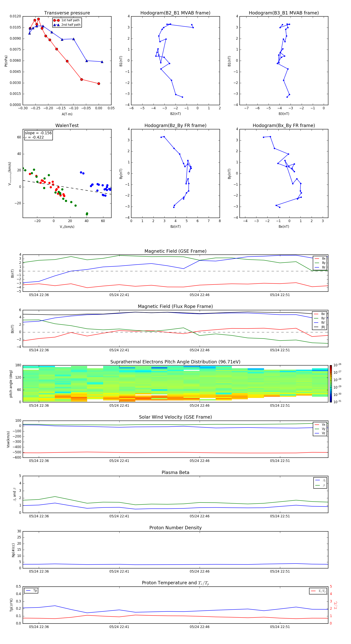Viewport: 351px width, 644px height.
Task: Click the |B| legend entry in Flux Rope panel
Action: click(x=320, y=327)
